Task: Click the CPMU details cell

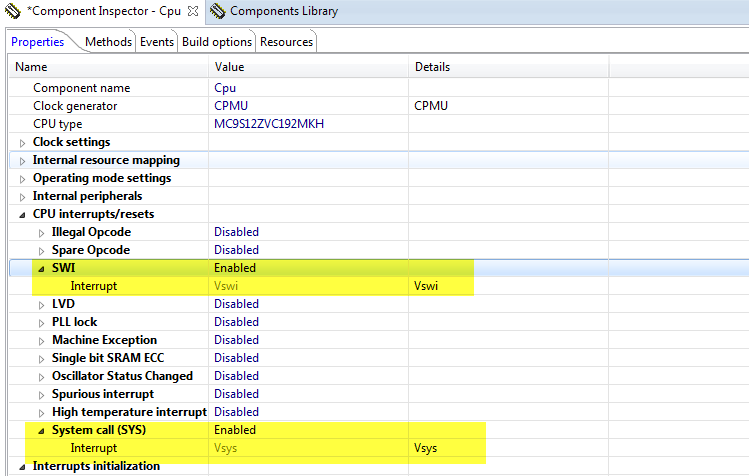Action: coord(509,106)
